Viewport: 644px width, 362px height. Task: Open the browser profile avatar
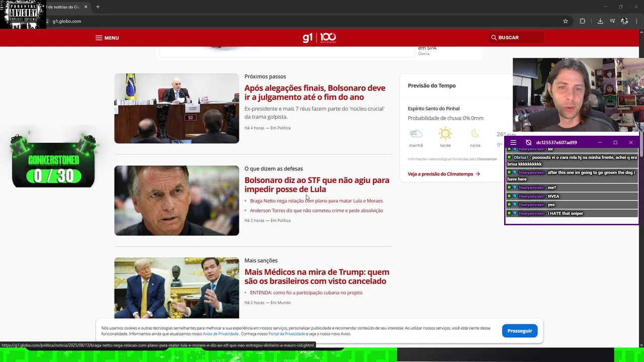(x=624, y=21)
